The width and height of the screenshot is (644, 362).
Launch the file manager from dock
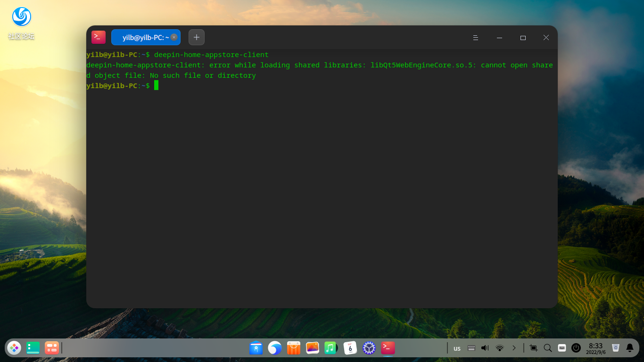tap(256, 348)
